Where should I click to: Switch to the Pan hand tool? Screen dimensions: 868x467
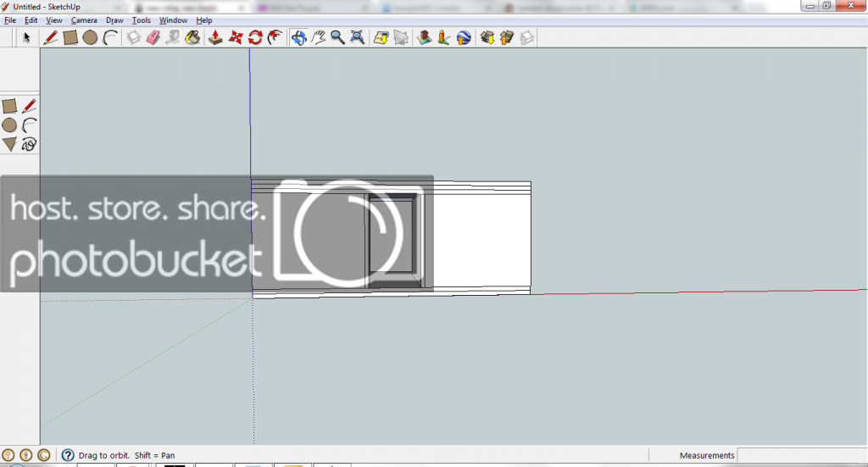[x=319, y=37]
